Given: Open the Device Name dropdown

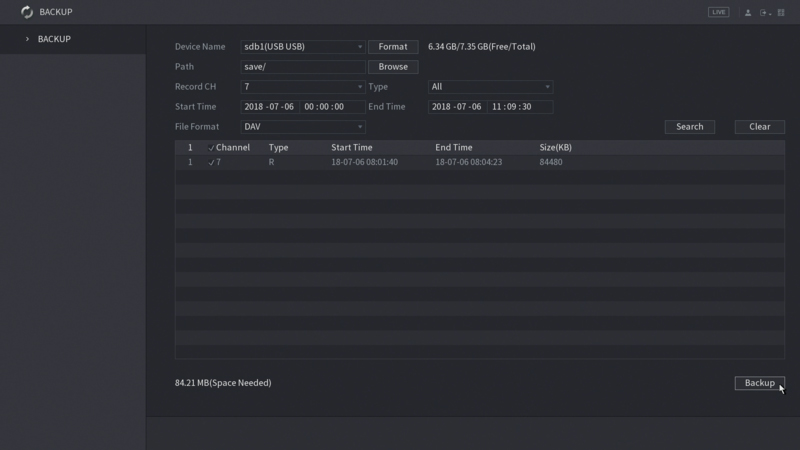Looking at the screenshot, I should (303, 47).
